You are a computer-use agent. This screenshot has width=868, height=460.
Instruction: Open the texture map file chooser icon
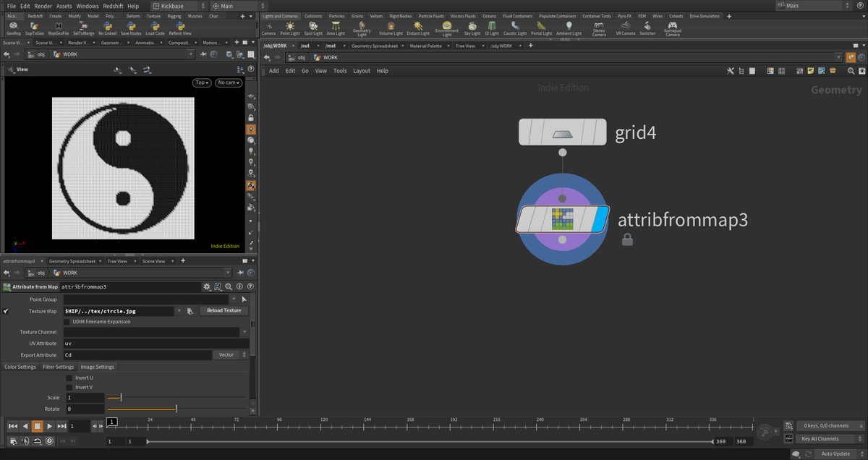click(x=190, y=311)
